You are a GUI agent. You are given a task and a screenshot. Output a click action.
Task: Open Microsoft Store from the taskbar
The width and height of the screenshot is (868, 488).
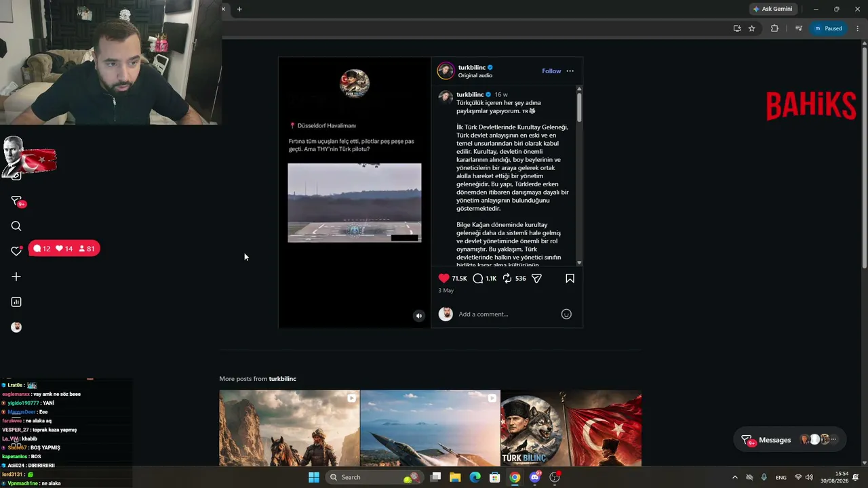pyautogui.click(x=495, y=477)
